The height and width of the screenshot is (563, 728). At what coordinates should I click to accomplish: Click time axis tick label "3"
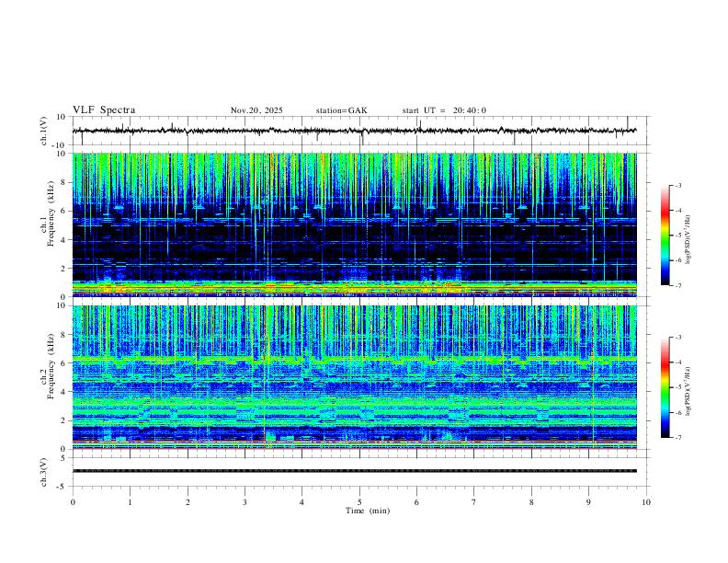click(x=245, y=502)
